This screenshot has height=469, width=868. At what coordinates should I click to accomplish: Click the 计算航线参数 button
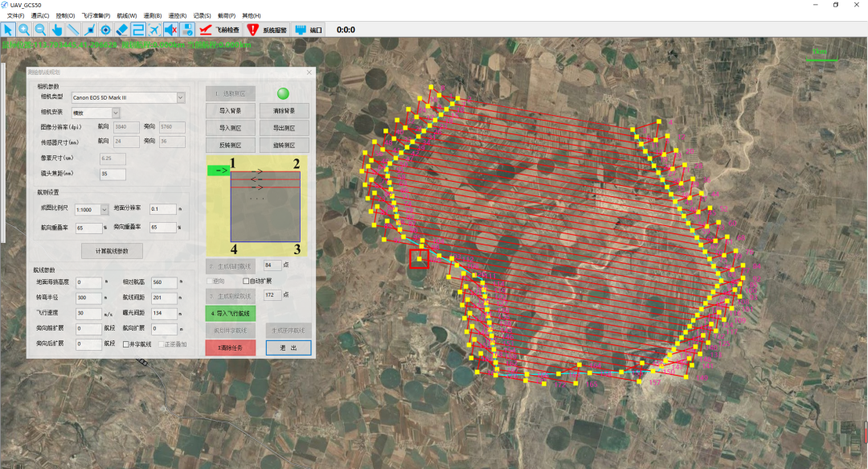tap(112, 251)
